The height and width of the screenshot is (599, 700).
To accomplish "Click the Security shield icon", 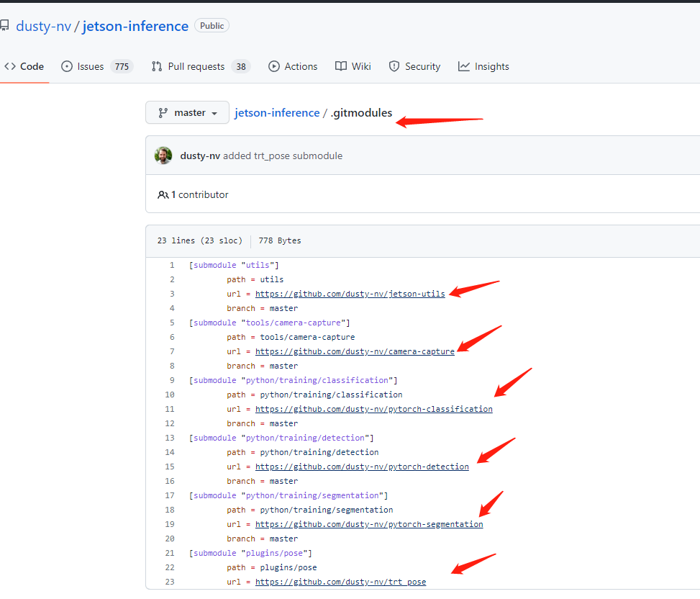I will [394, 66].
